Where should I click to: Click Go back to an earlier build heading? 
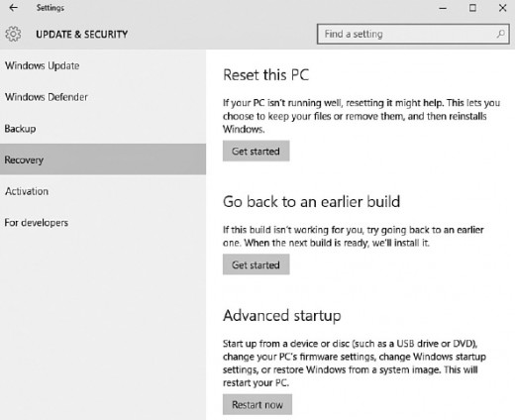312,201
